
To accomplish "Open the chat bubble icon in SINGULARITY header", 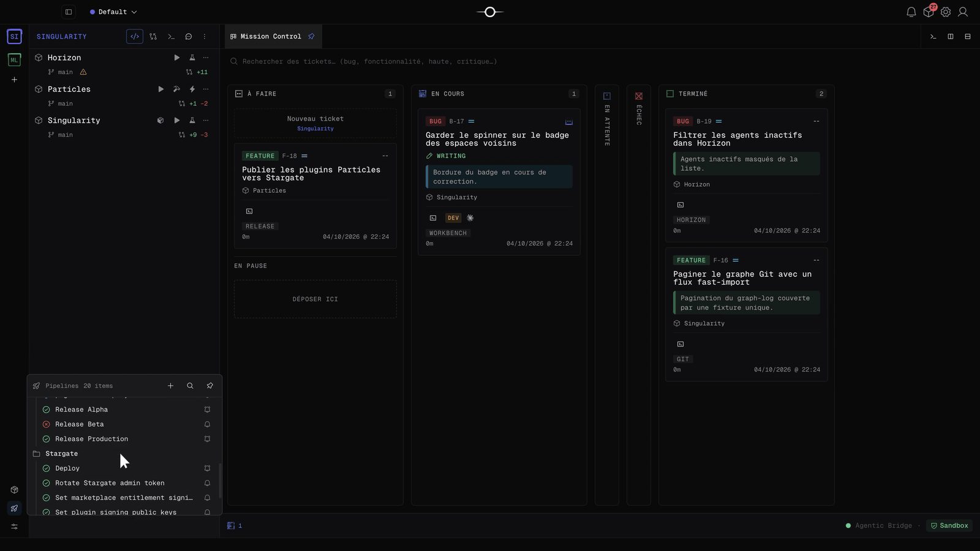I will [189, 37].
